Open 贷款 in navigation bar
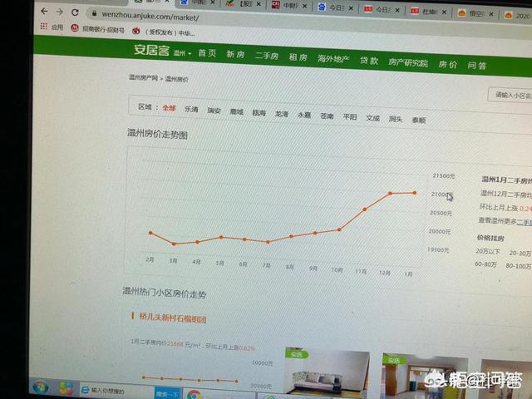 tap(369, 61)
